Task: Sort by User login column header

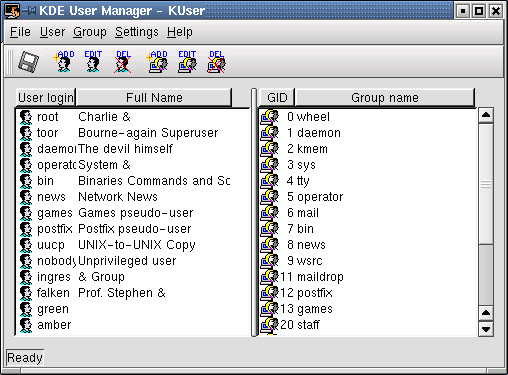Action: [x=46, y=98]
